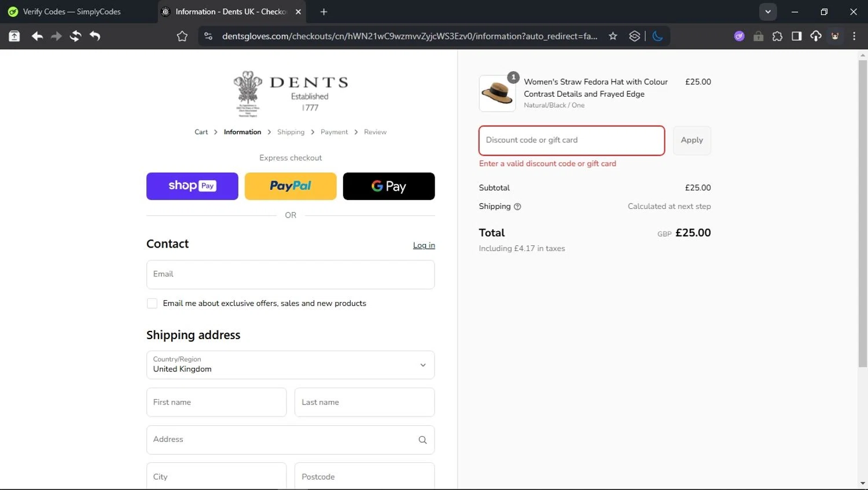Image resolution: width=868 pixels, height=490 pixels.
Task: Click 'Enter a valid discount code' error text
Action: [x=547, y=164]
